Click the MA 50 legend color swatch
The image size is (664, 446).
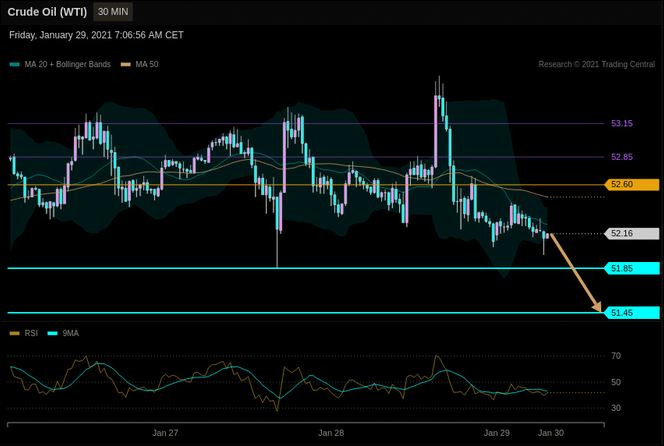tap(126, 64)
